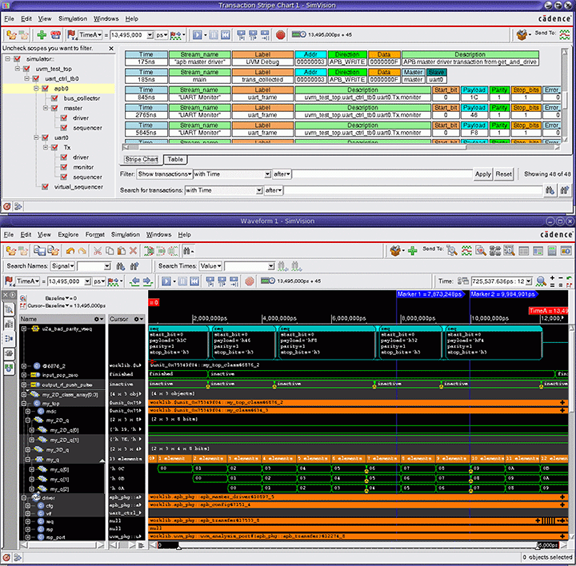Open the TimeA cursor dropdown in Stripe Chart toolbar
Image resolution: width=576 pixels, height=566 pixels.
point(90,35)
